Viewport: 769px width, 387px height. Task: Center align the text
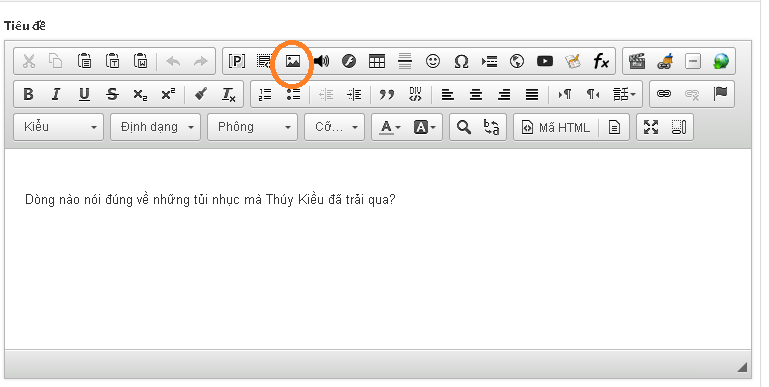pyautogui.click(x=475, y=94)
